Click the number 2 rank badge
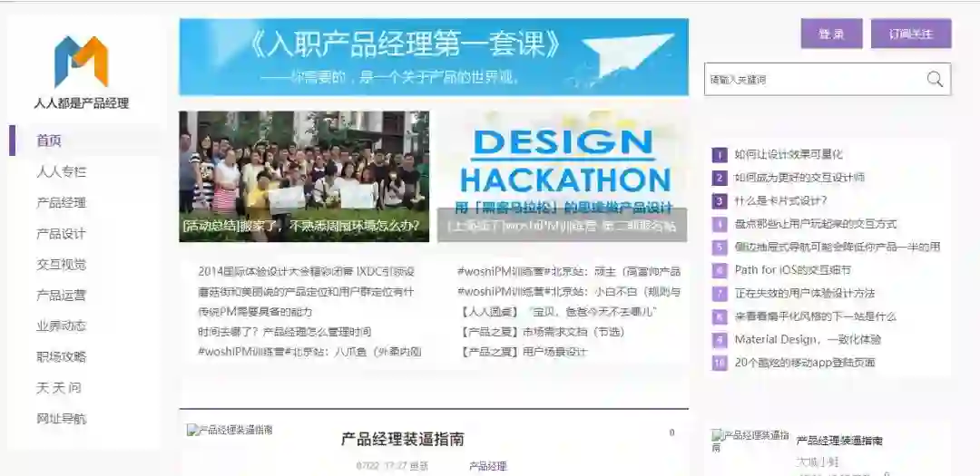This screenshot has height=476, width=980. click(x=720, y=178)
